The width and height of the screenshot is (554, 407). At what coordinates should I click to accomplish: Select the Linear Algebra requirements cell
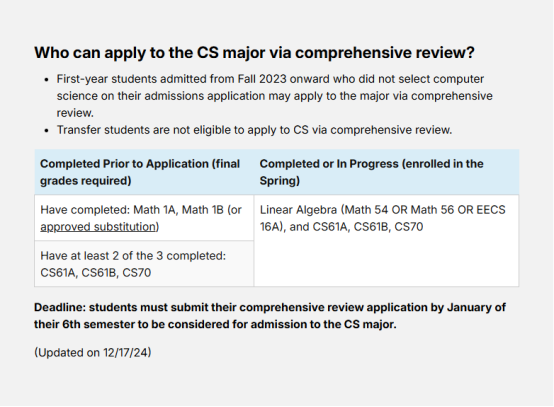tap(386, 241)
